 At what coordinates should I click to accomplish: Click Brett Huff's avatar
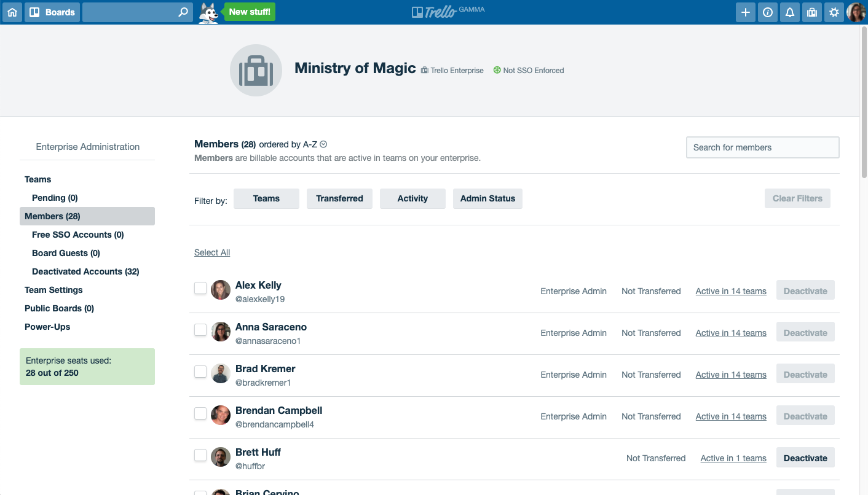221,457
